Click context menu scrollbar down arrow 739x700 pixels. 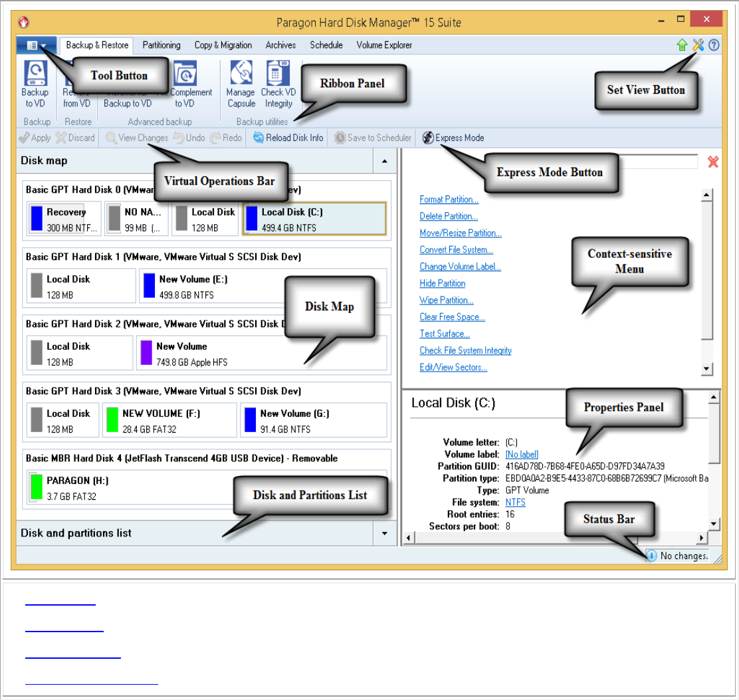click(x=706, y=369)
